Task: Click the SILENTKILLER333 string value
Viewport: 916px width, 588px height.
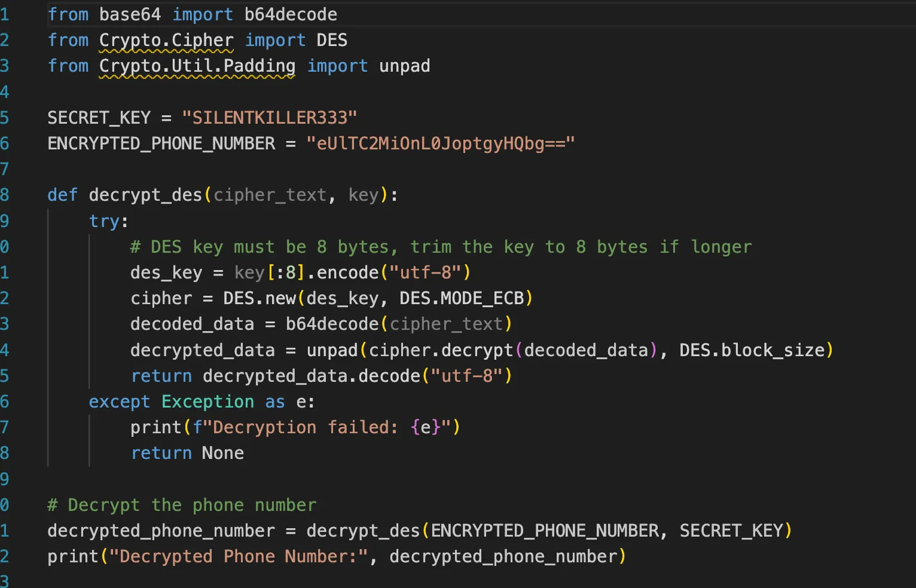Action: pyautogui.click(x=270, y=117)
